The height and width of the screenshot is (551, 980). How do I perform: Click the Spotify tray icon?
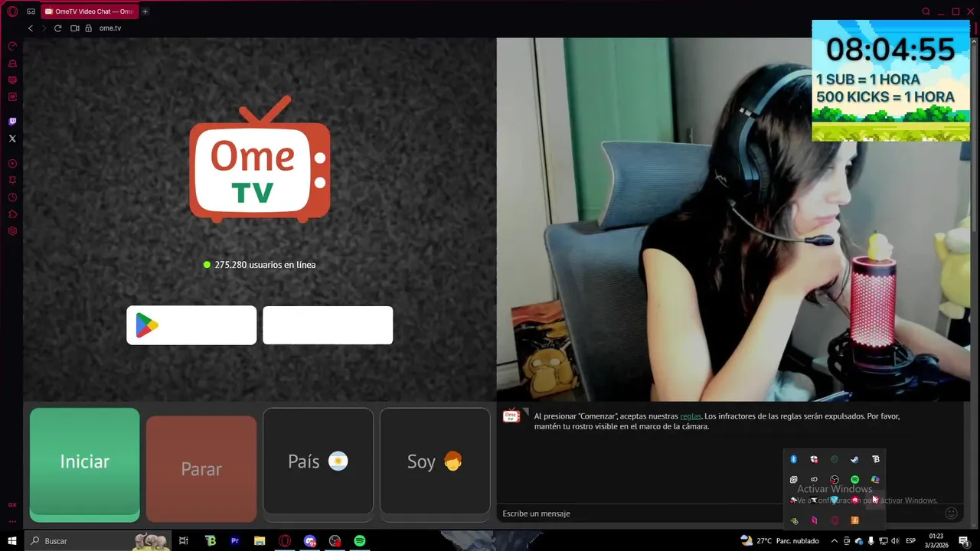click(855, 480)
